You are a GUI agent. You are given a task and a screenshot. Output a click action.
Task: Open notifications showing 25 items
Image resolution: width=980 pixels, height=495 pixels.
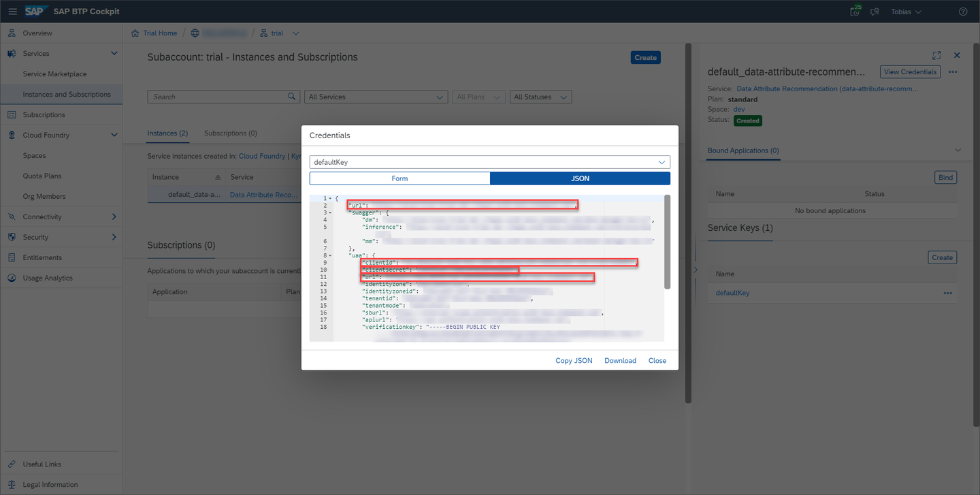[855, 12]
